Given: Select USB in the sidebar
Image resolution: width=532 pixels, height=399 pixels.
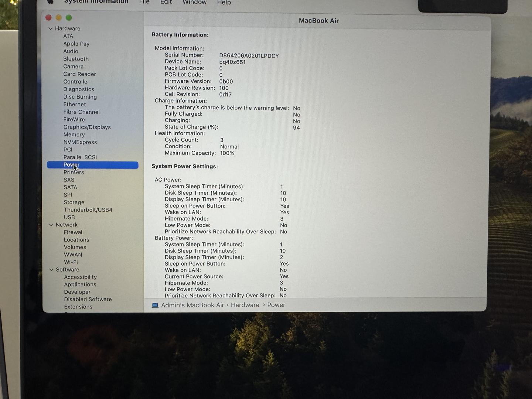Looking at the screenshot, I should pyautogui.click(x=69, y=217).
